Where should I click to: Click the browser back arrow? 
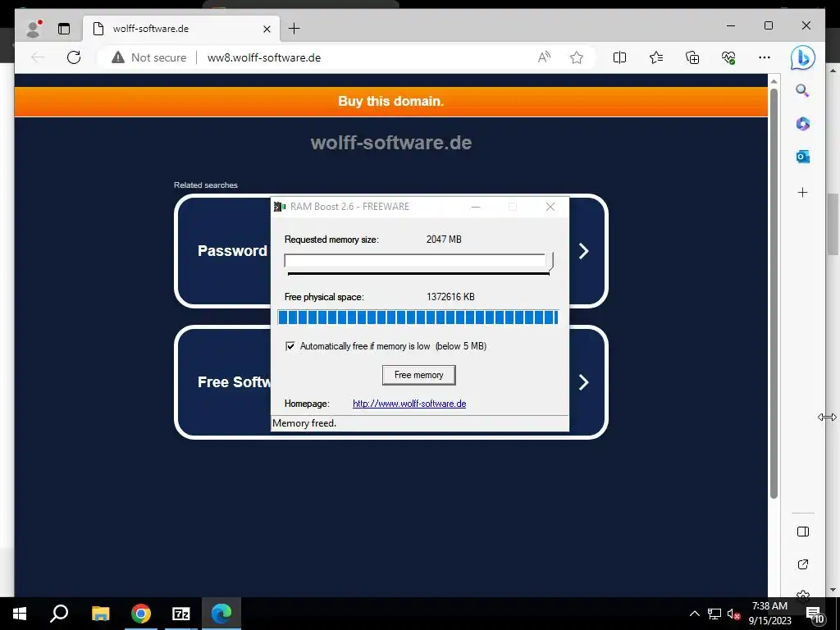[38, 57]
